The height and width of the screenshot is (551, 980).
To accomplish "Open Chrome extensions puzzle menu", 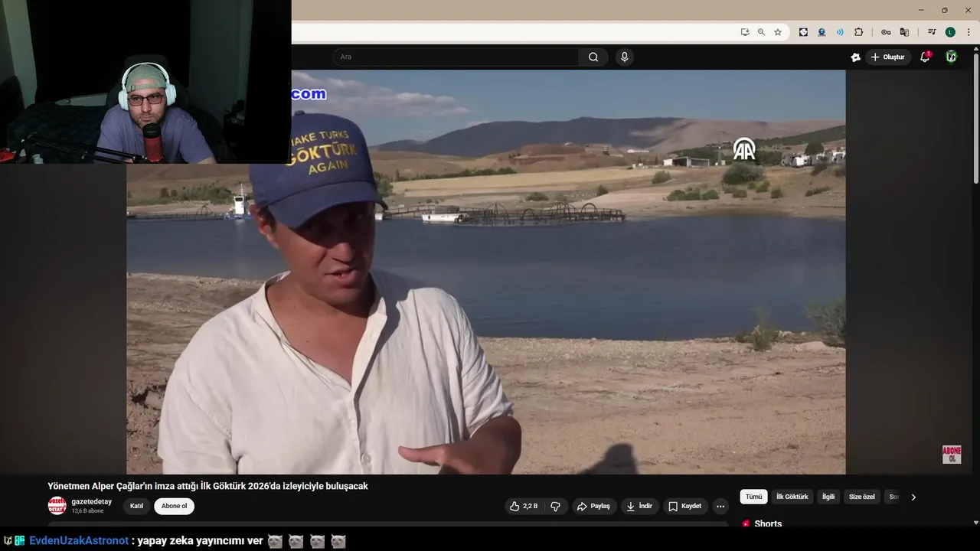I will (x=858, y=32).
